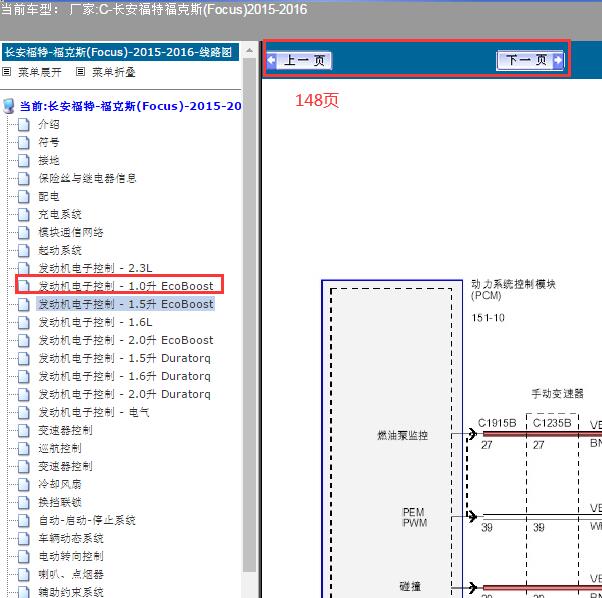This screenshot has height=598, width=602.
Task: Click the tree panel scrollbar up arrow
Action: [x=250, y=50]
